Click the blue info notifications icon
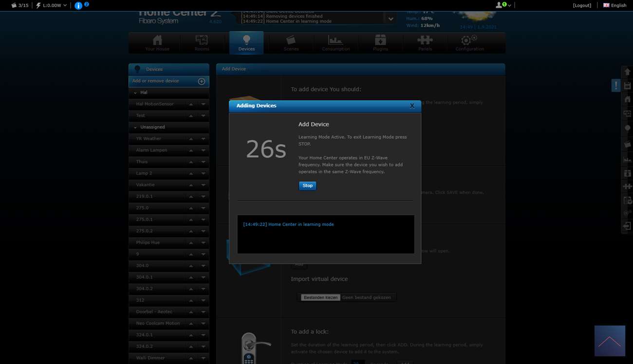 click(x=78, y=6)
